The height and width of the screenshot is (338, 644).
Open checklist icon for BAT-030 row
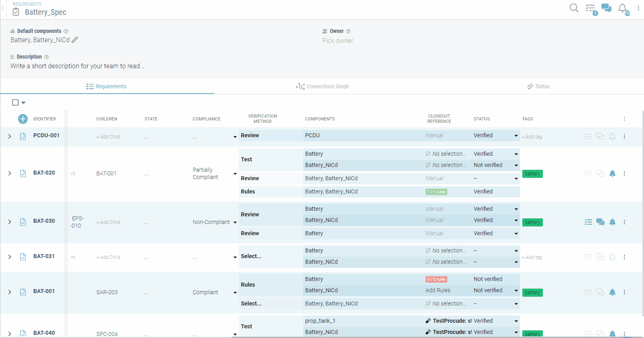point(588,222)
